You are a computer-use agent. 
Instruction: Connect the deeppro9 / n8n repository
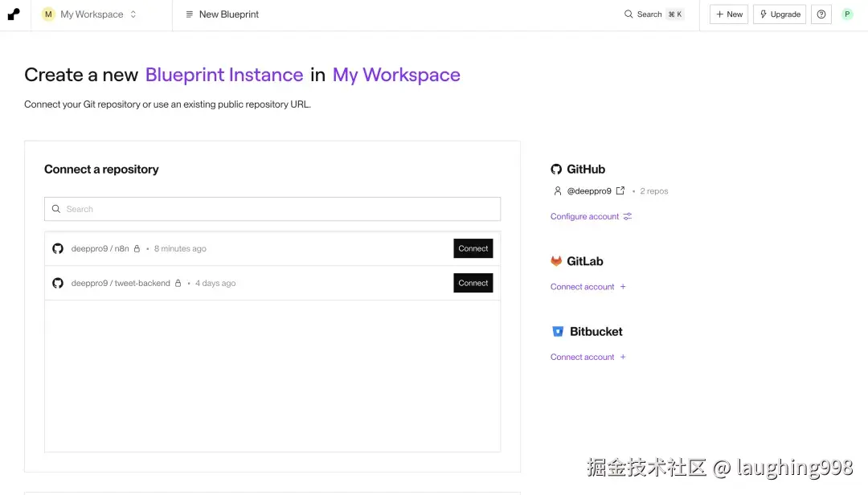point(473,248)
